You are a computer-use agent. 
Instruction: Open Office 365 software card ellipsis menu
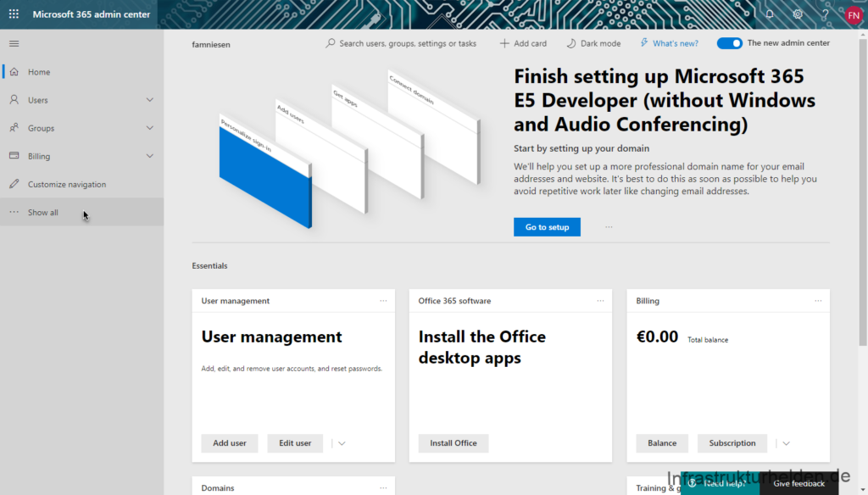tap(600, 301)
